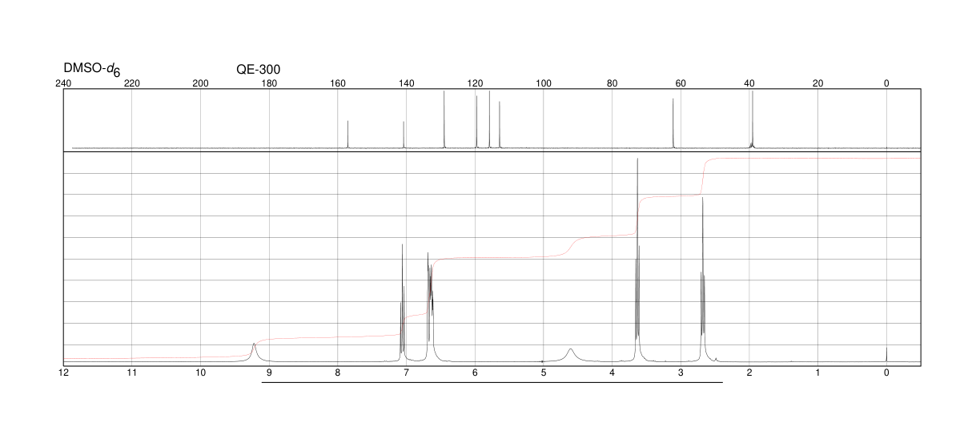This screenshot has height=423, width=980.
Task: Pick the DMSO carbon peak near 39 ppm
Action: coord(753,119)
